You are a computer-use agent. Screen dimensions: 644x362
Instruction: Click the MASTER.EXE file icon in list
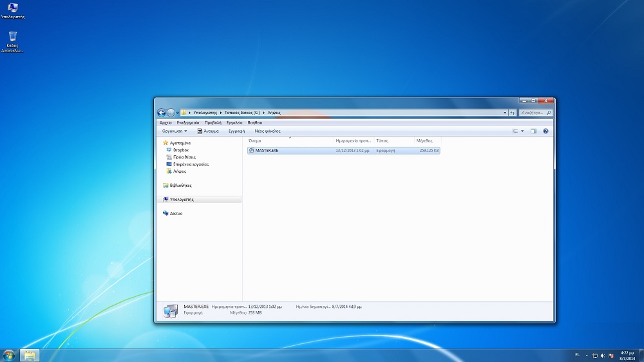pyautogui.click(x=251, y=150)
